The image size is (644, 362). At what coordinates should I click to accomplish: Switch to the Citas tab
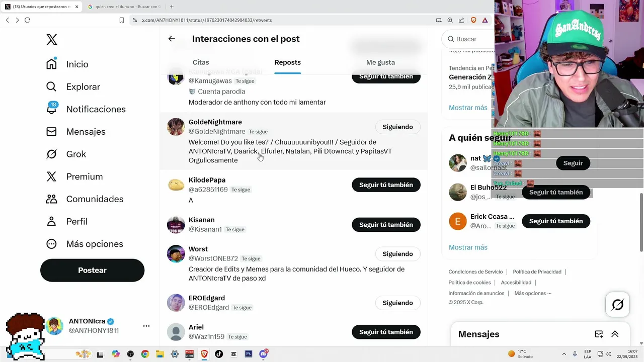point(201,62)
